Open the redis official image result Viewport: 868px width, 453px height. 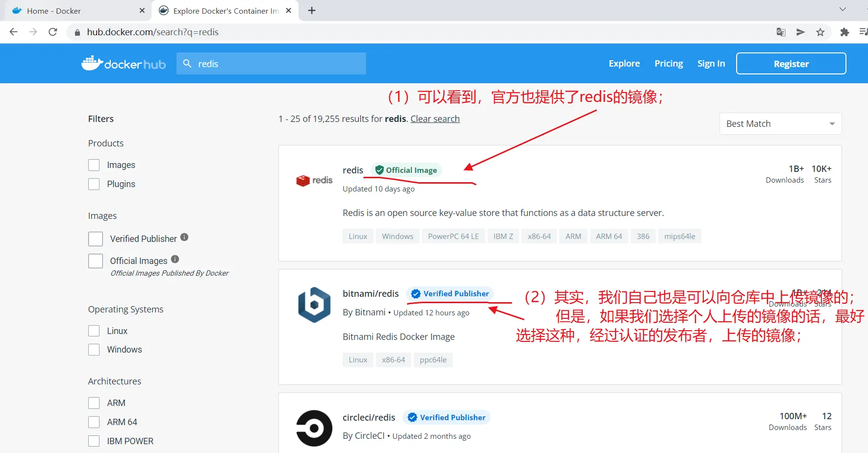353,170
